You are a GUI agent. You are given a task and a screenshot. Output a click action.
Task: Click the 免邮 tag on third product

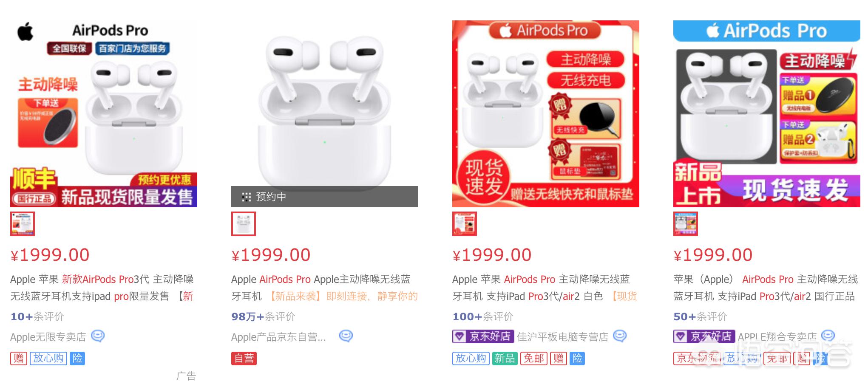click(x=534, y=359)
